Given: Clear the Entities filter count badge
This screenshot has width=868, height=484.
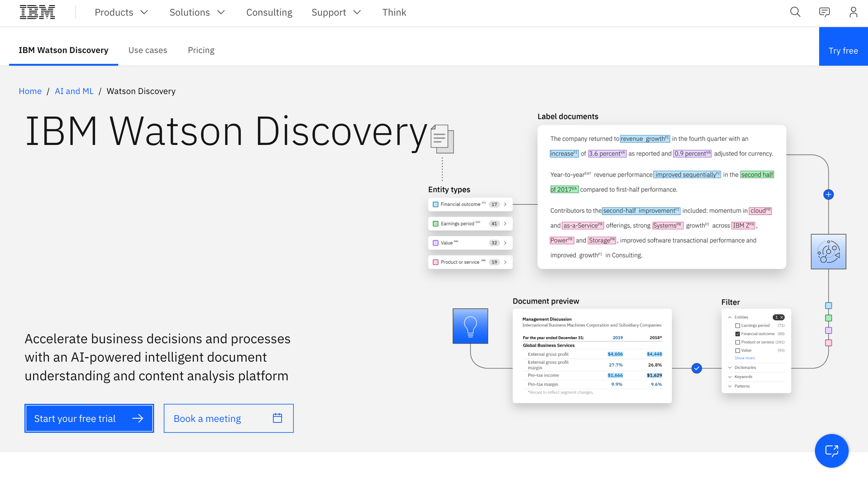Looking at the screenshot, I should 779,317.
